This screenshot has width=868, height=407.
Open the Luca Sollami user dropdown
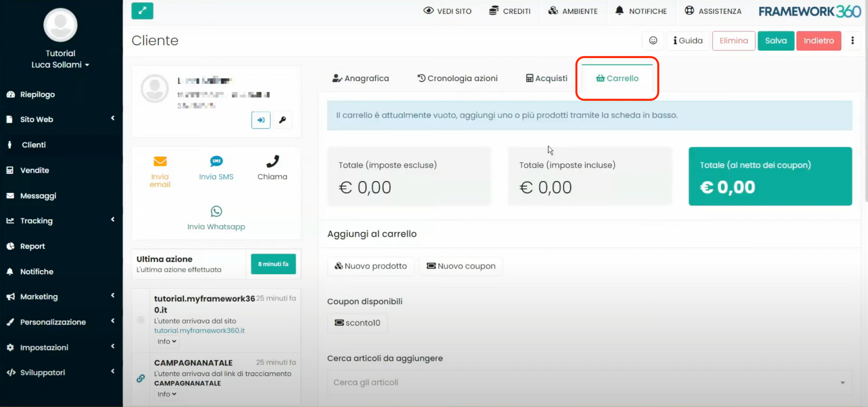point(60,65)
